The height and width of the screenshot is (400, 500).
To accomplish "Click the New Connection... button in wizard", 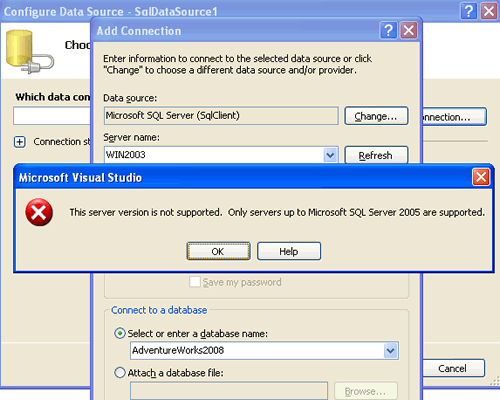I will [x=454, y=117].
